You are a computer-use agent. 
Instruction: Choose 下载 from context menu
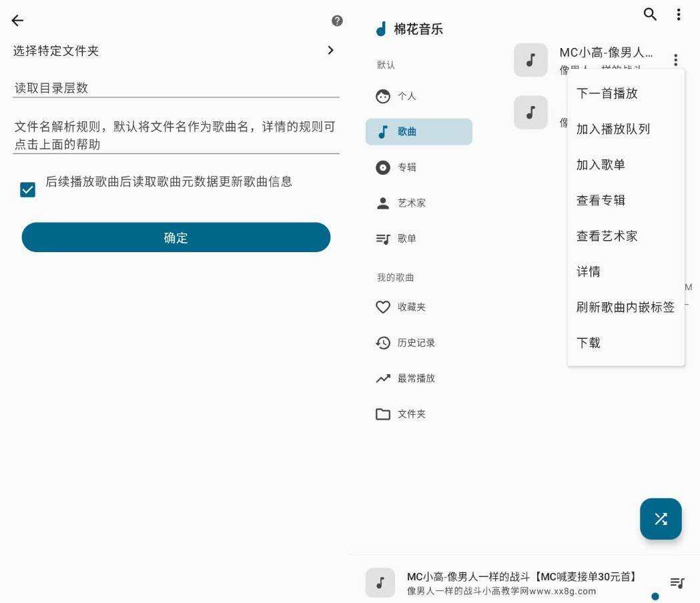pyautogui.click(x=626, y=343)
